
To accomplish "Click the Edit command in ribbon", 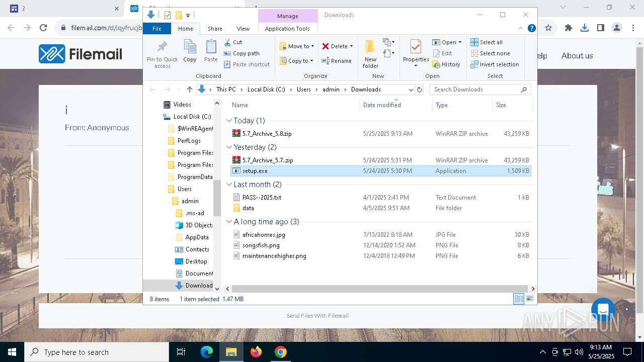I will 442,53.
